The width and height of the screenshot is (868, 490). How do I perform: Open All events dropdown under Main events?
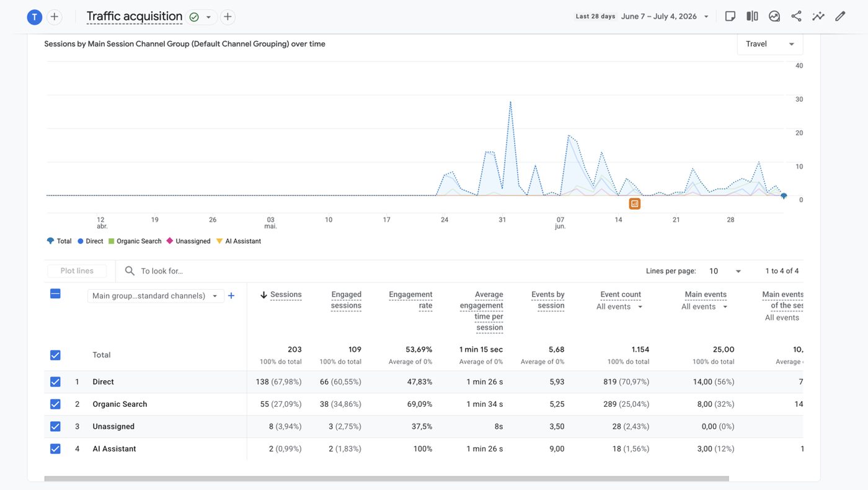[x=705, y=307]
